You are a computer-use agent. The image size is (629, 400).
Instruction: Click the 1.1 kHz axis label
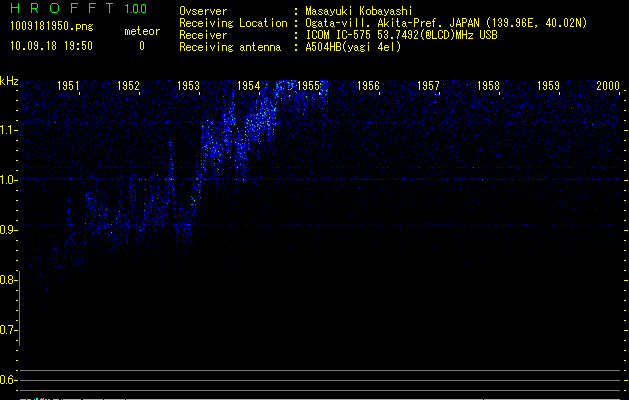9,130
